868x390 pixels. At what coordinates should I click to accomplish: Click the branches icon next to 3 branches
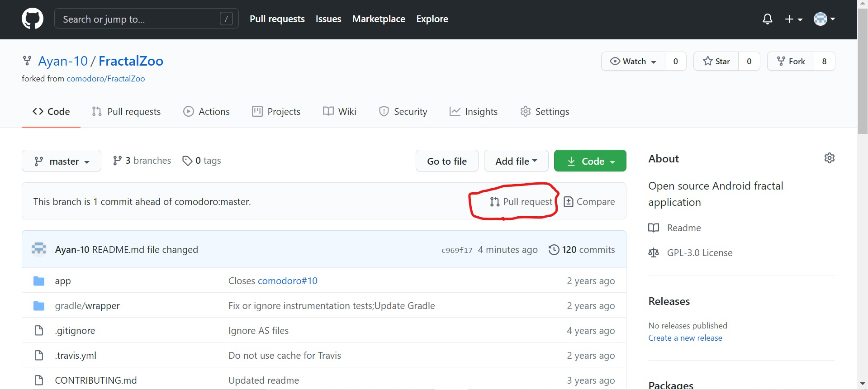117,161
